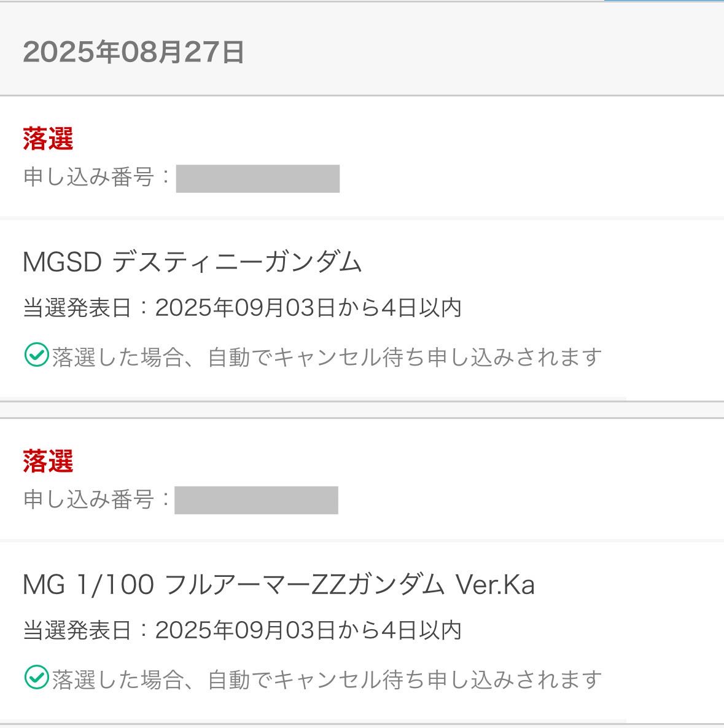This screenshot has width=724, height=728.
Task: Click the キャンセル待ち notice text under MGSD デスティニーガンダム
Action: [x=327, y=357]
